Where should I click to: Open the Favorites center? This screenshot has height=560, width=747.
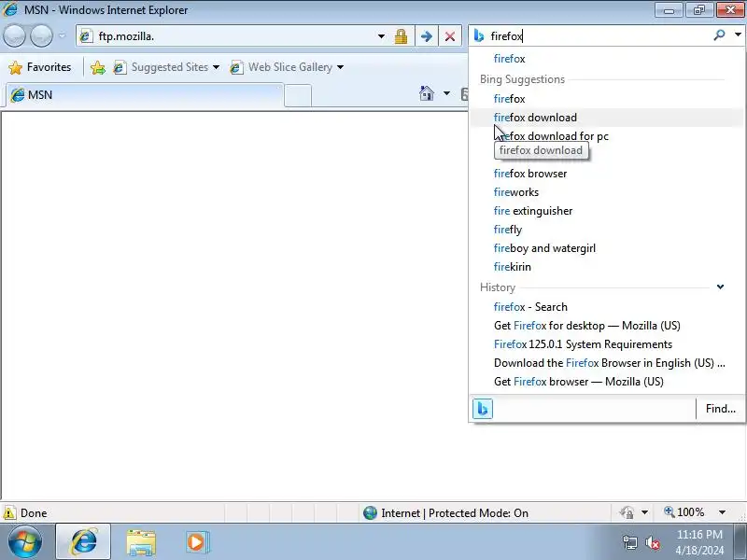40,67
